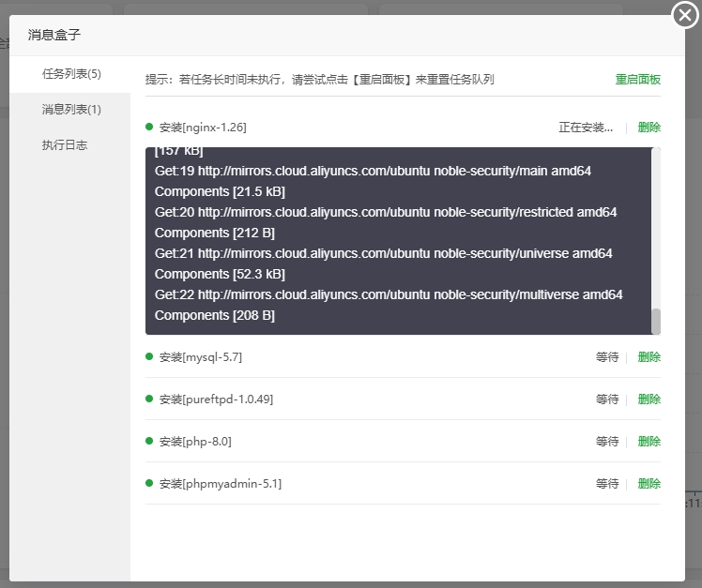Remove the phpmyadmin-5.1 install task
The image size is (702, 588).
pos(649,484)
